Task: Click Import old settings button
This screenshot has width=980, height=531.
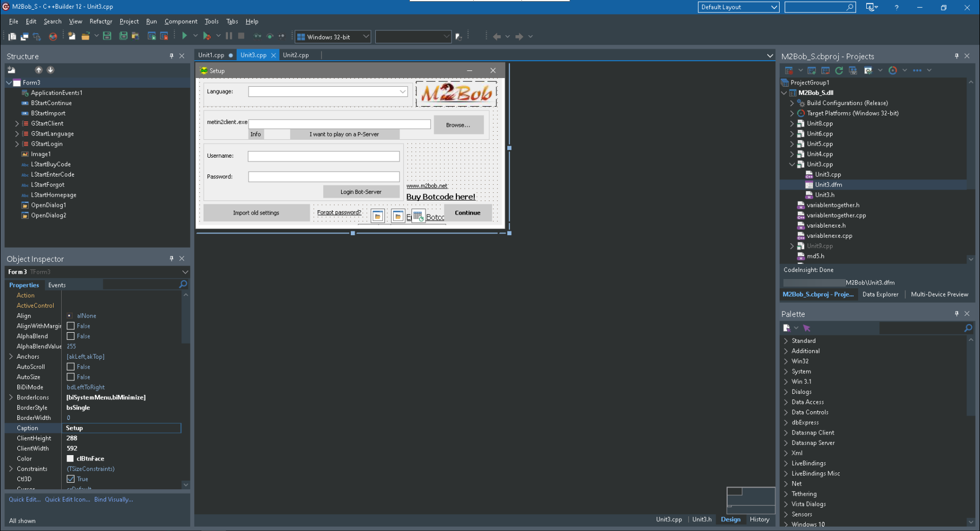Action: 256,212
